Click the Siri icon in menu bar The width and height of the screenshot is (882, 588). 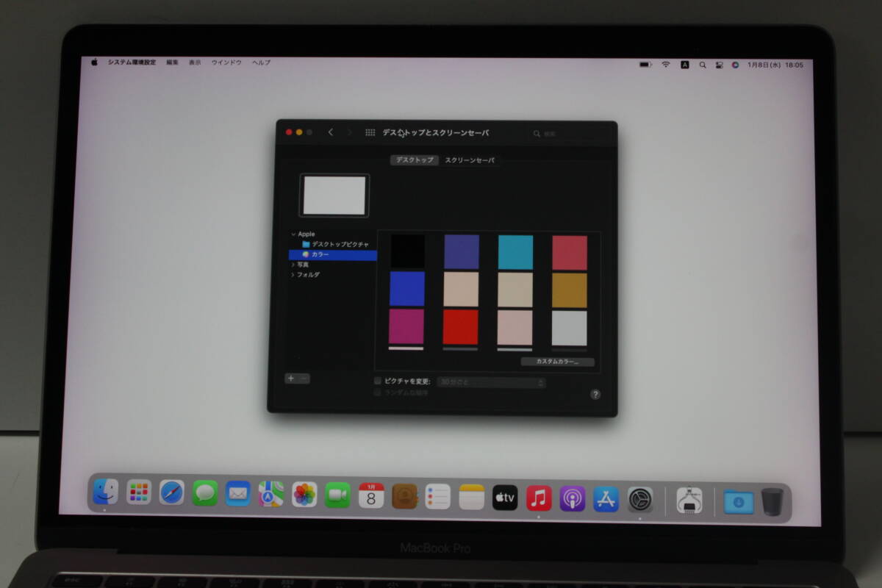(735, 65)
